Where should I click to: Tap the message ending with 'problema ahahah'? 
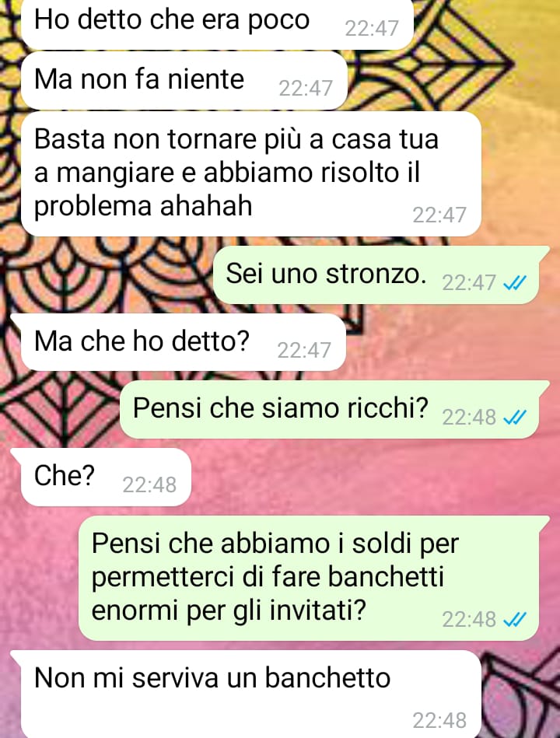pyautogui.click(x=250, y=174)
